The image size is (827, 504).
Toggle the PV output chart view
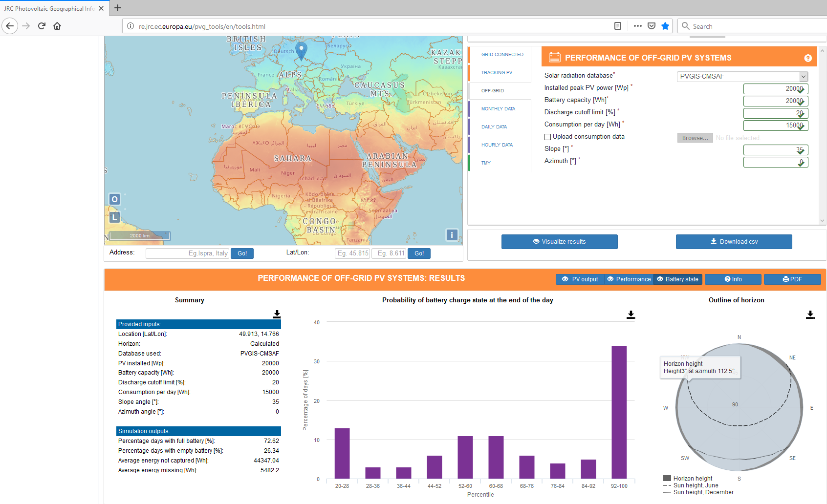(580, 279)
